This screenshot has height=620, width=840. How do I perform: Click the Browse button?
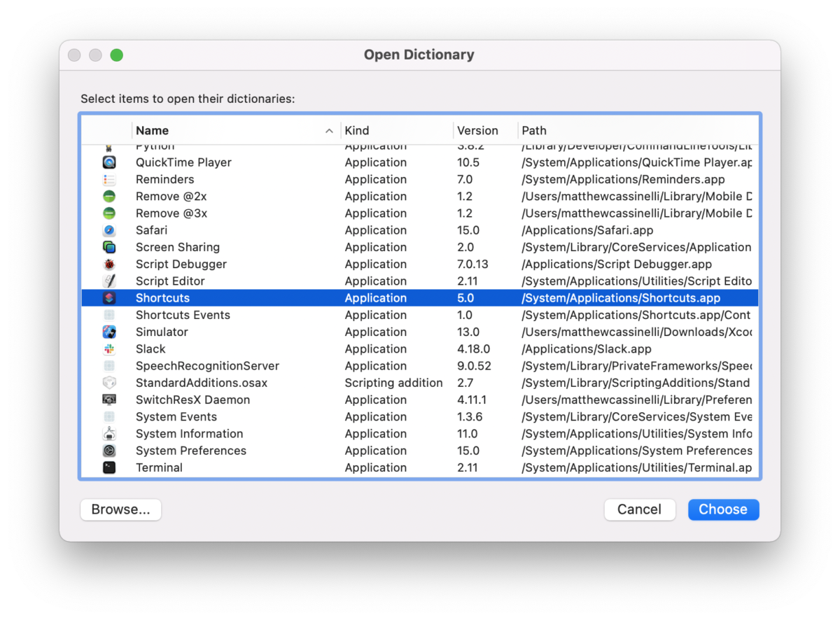tap(120, 509)
